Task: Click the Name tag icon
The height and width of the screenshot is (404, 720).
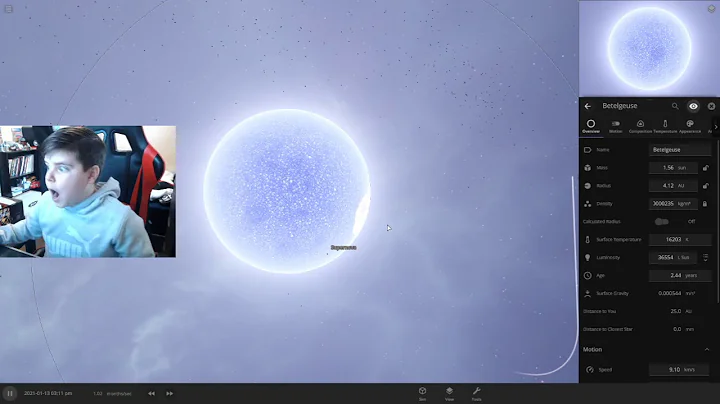Action: 587,150
